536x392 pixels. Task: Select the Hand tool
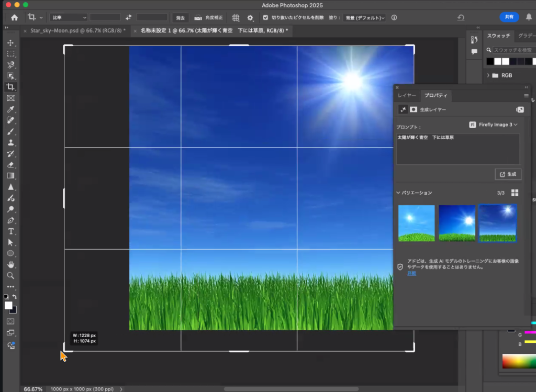pos(10,264)
